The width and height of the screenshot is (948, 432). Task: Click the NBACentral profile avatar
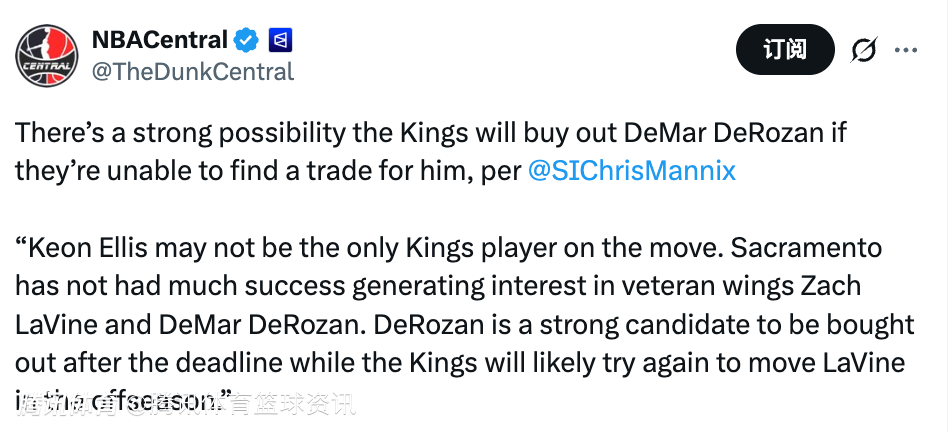pos(46,56)
